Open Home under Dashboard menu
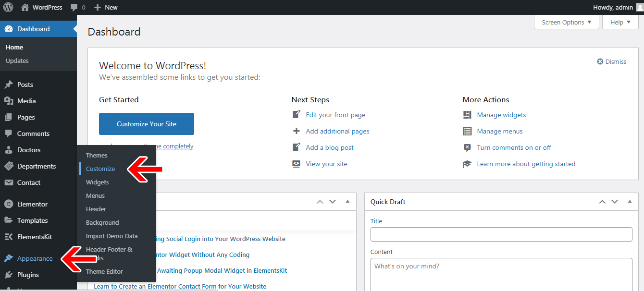Viewport: 644px width, 291px height. click(14, 47)
